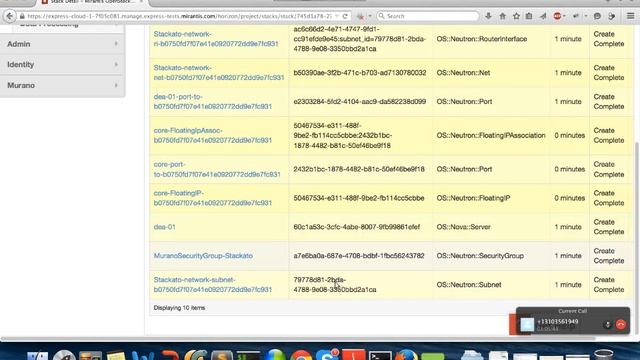Open Firefox from the dock
The width and height of the screenshot is (640, 360).
(406, 355)
